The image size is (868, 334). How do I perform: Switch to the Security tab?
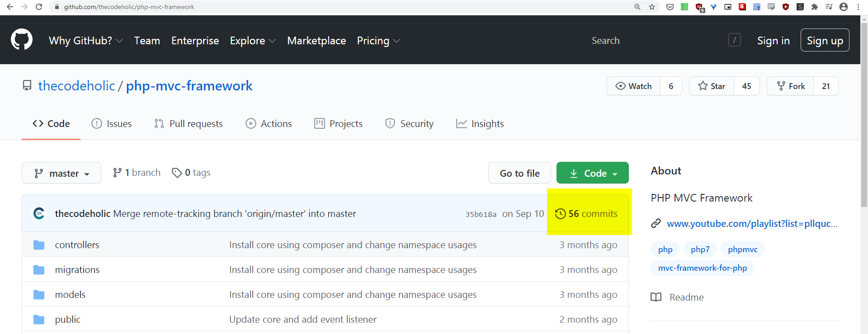click(409, 124)
